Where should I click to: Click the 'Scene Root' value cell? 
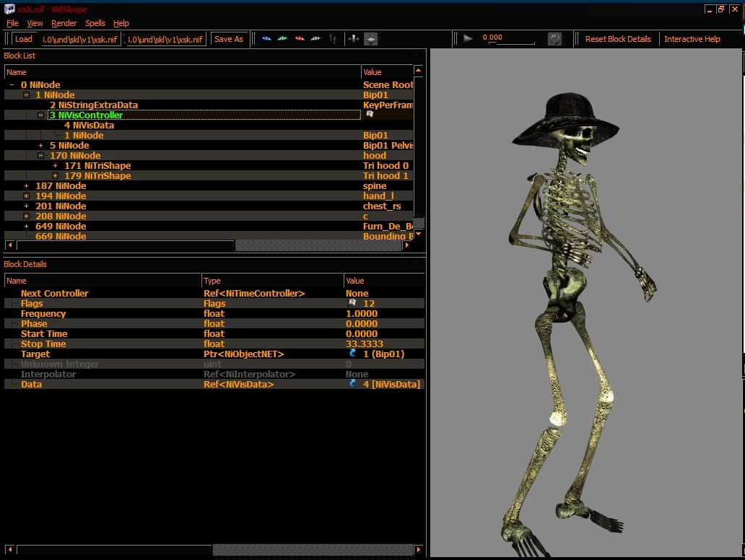click(x=388, y=85)
